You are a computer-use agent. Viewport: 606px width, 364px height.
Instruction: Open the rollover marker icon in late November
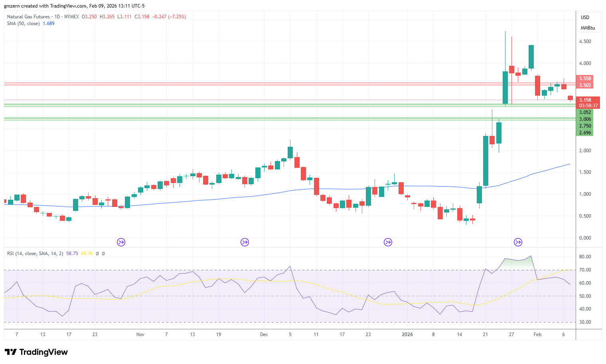point(245,242)
